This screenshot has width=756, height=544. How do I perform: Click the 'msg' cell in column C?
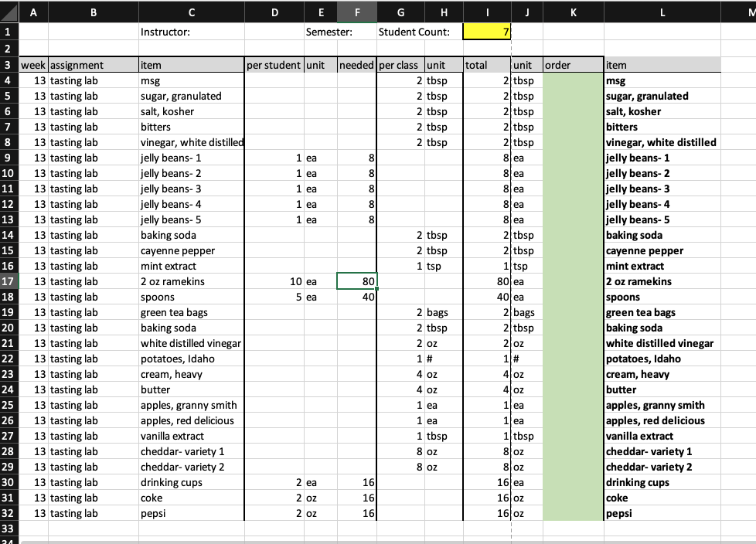pos(192,80)
